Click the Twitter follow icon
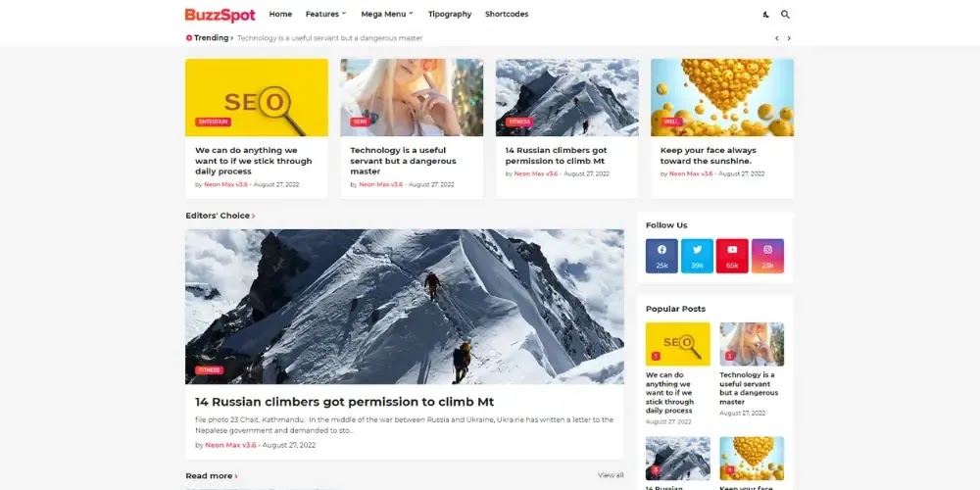Viewport: 980px width, 490px height. [697, 256]
